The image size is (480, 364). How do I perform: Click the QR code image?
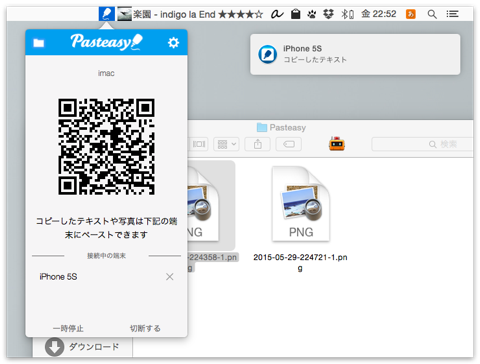point(106,146)
